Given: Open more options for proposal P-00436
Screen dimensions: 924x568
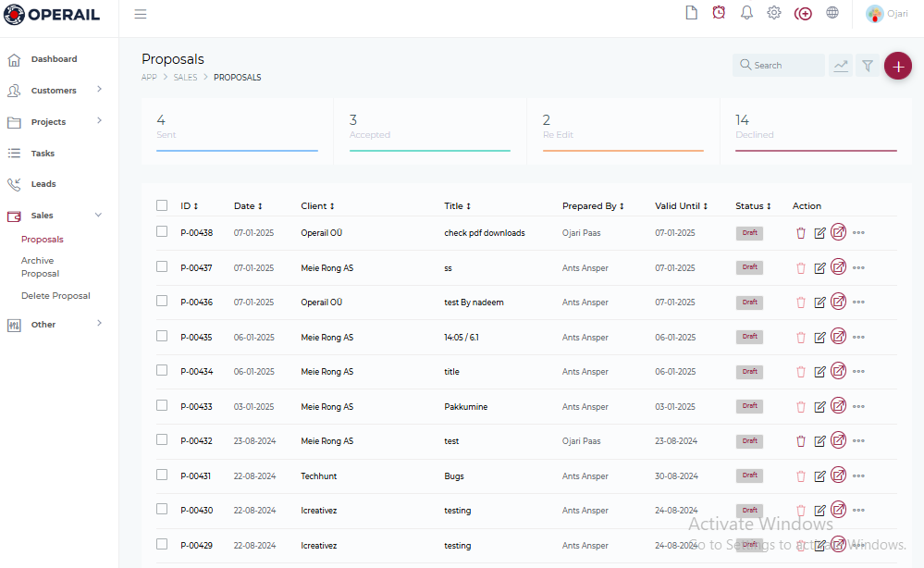Looking at the screenshot, I should pyautogui.click(x=858, y=303).
